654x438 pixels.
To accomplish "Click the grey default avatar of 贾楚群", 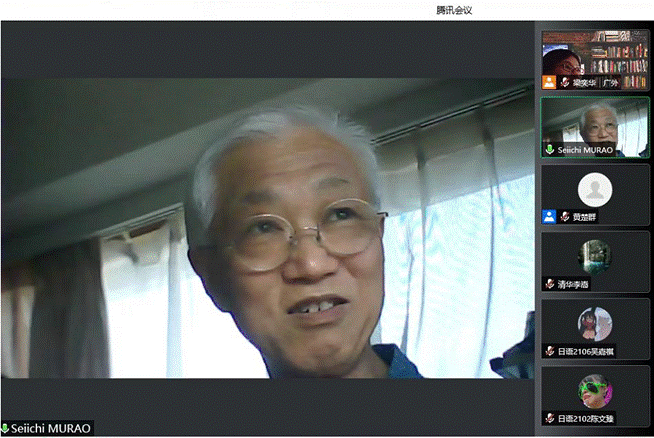I will pyautogui.click(x=594, y=187).
